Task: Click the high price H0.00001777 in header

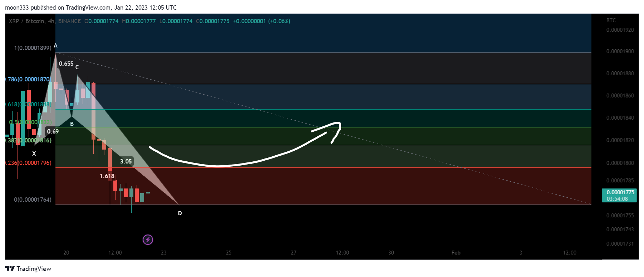Action: [x=139, y=21]
